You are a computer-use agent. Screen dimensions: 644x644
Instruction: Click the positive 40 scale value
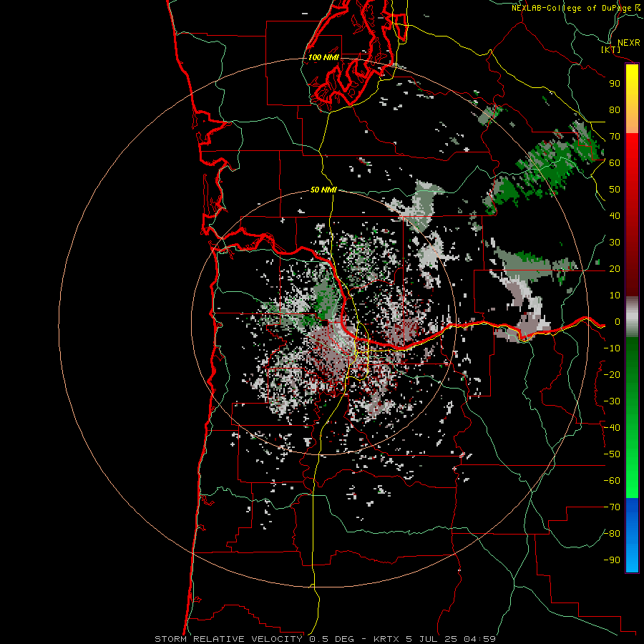[x=615, y=215]
